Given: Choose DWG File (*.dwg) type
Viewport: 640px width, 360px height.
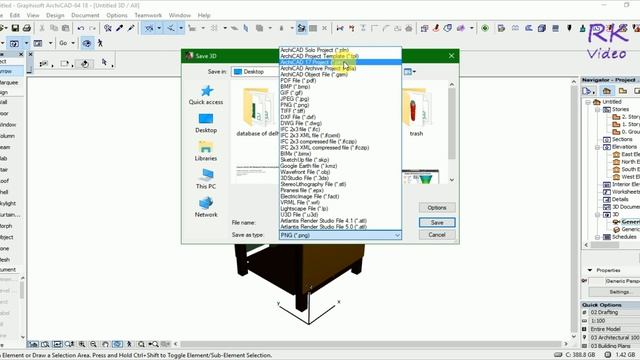Looking at the screenshot, I should [340, 123].
